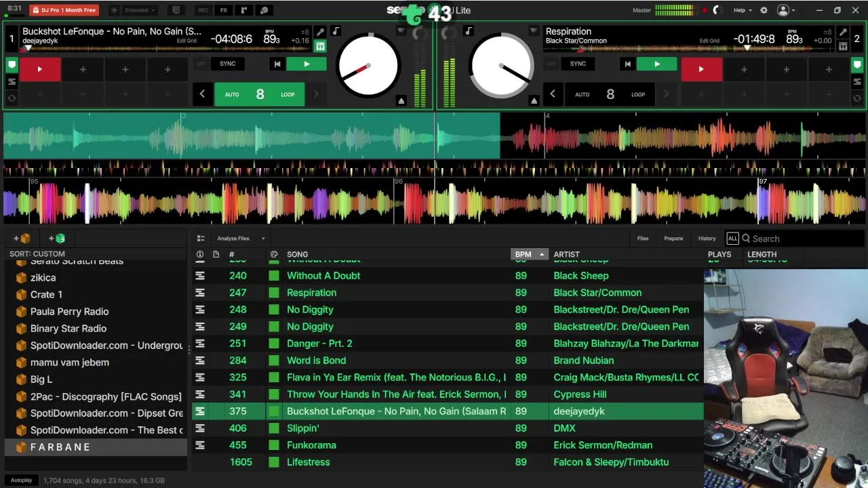Eject track from Deck 2
This screenshot has height=488, width=868.
[x=534, y=100]
